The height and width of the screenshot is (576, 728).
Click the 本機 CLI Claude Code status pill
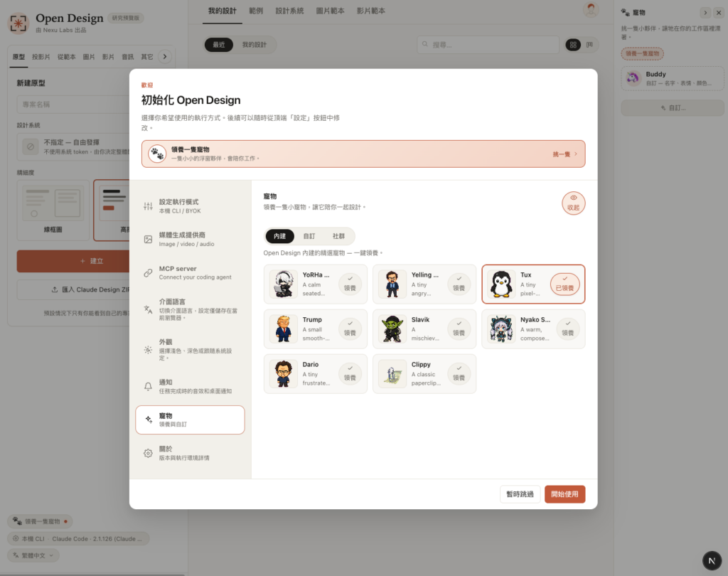click(x=78, y=538)
